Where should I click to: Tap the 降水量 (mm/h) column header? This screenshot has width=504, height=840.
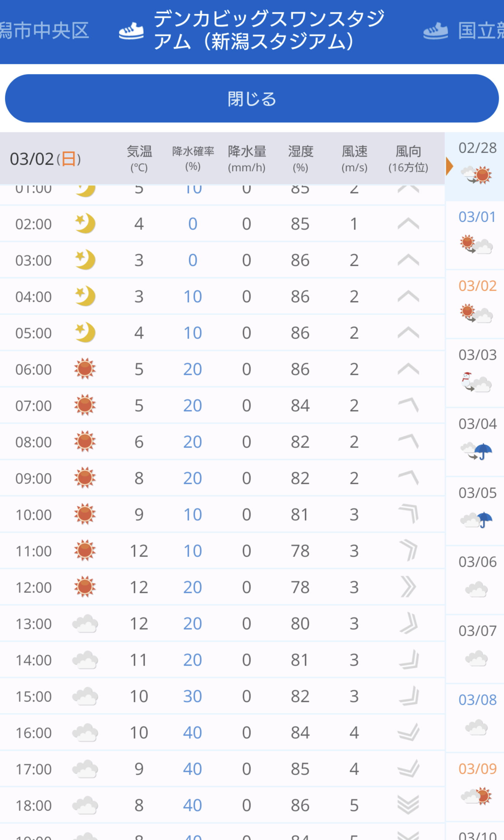[247, 159]
